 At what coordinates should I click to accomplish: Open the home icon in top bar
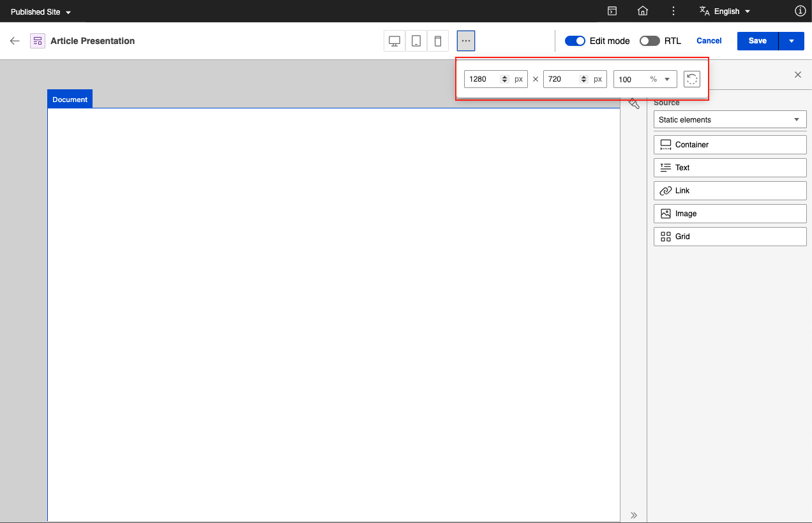click(x=643, y=11)
